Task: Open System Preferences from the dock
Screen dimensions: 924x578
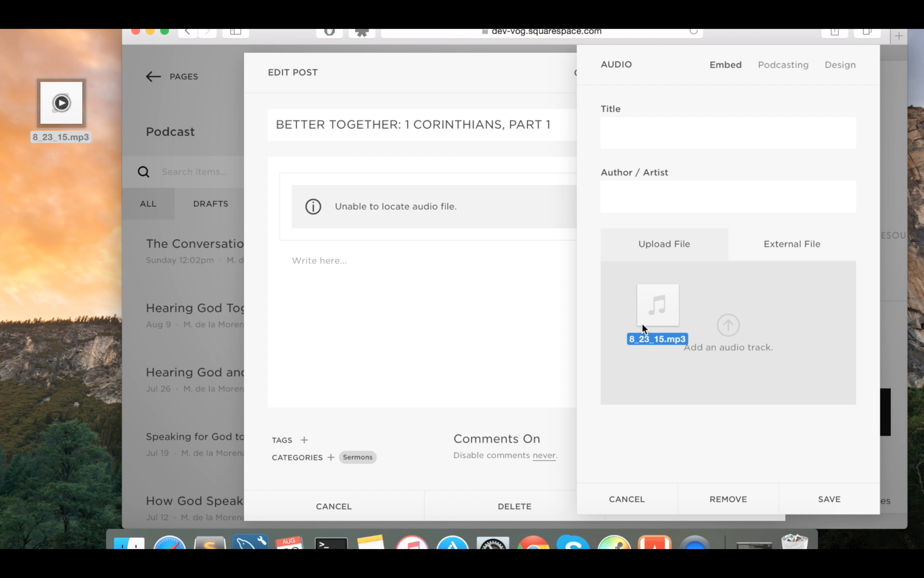Action: 493,543
